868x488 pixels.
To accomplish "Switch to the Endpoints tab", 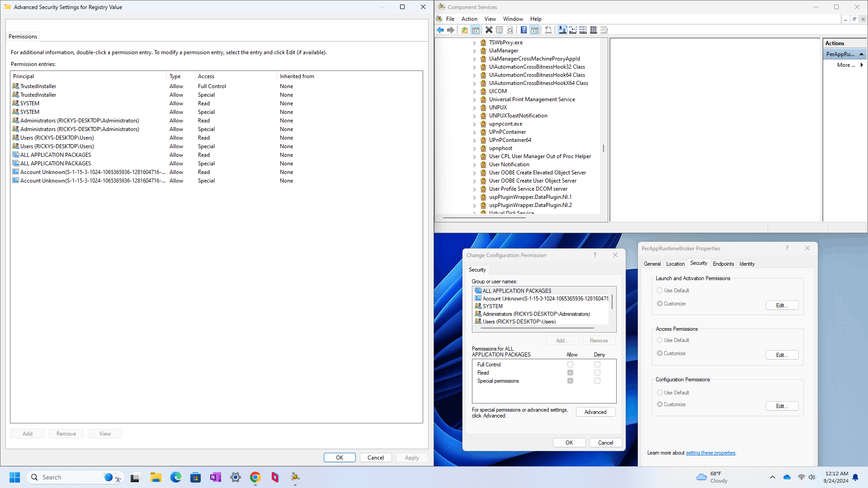I will [723, 264].
